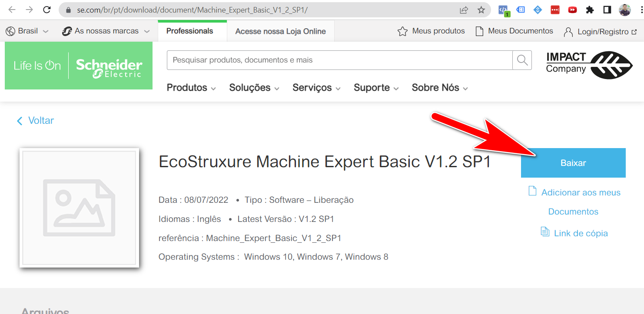
Task: Toggle the browser side panel icon
Action: click(607, 10)
